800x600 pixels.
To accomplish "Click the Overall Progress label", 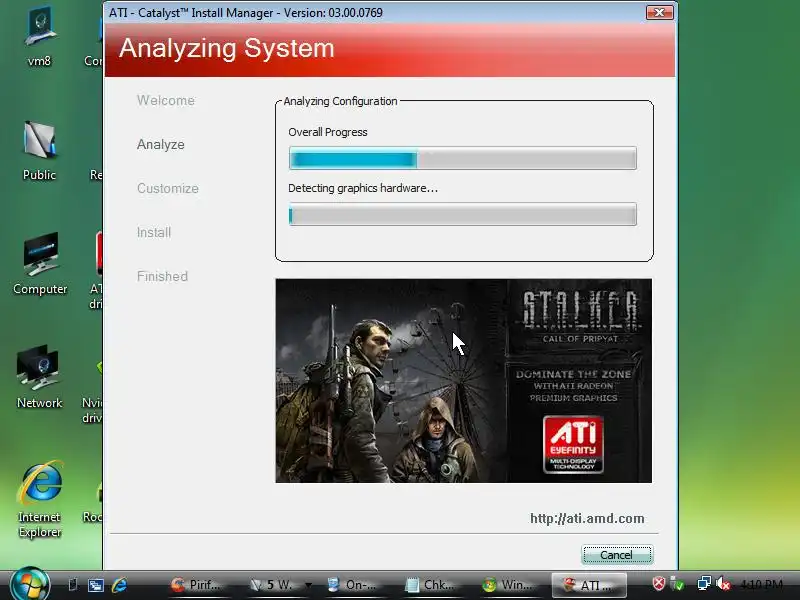I will pos(328,132).
